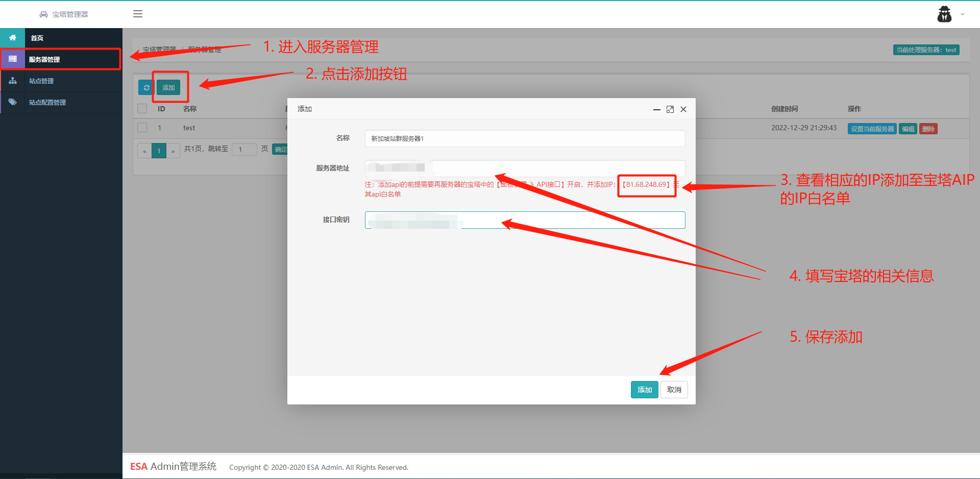Go to the next page with the » arrow
The image size is (980, 479).
coord(173,151)
